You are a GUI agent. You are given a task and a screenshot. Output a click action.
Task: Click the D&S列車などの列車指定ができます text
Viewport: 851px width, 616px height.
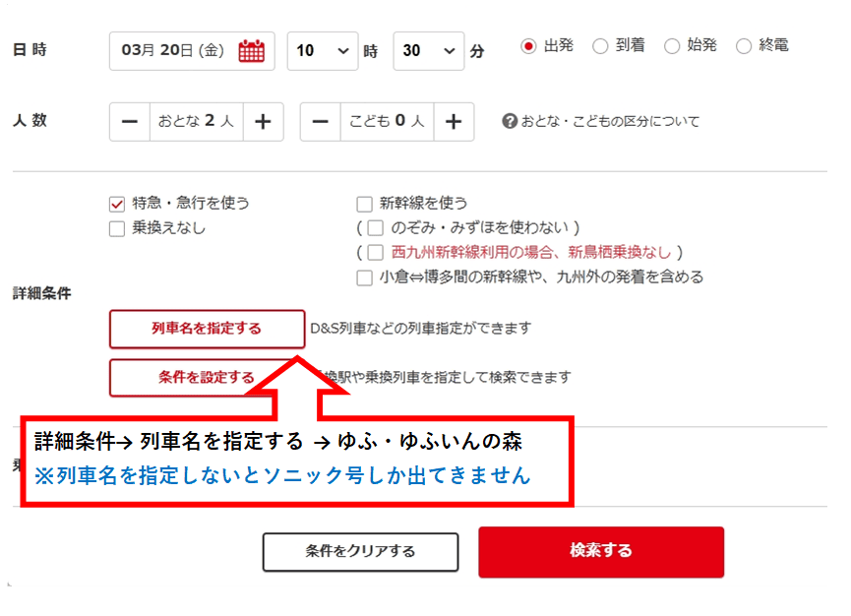[x=421, y=329]
